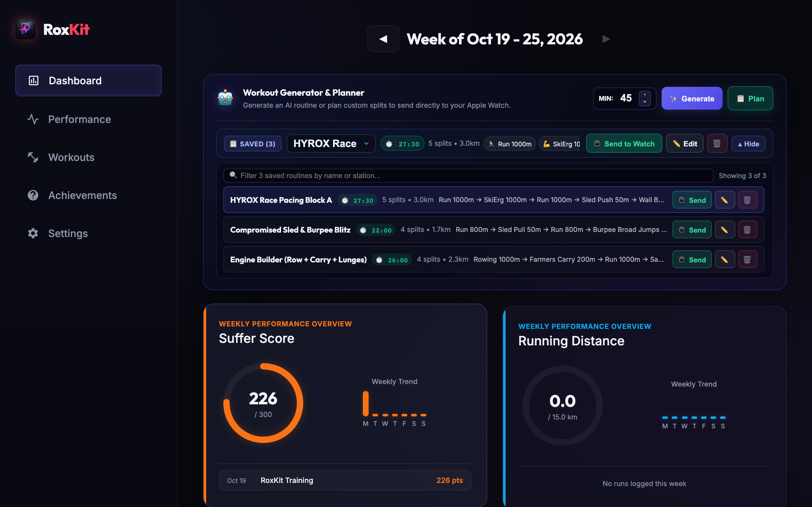Viewport: 812px width, 507px height.
Task: Edit HYROX Race Pacing Block A with pencil
Action: [724, 200]
